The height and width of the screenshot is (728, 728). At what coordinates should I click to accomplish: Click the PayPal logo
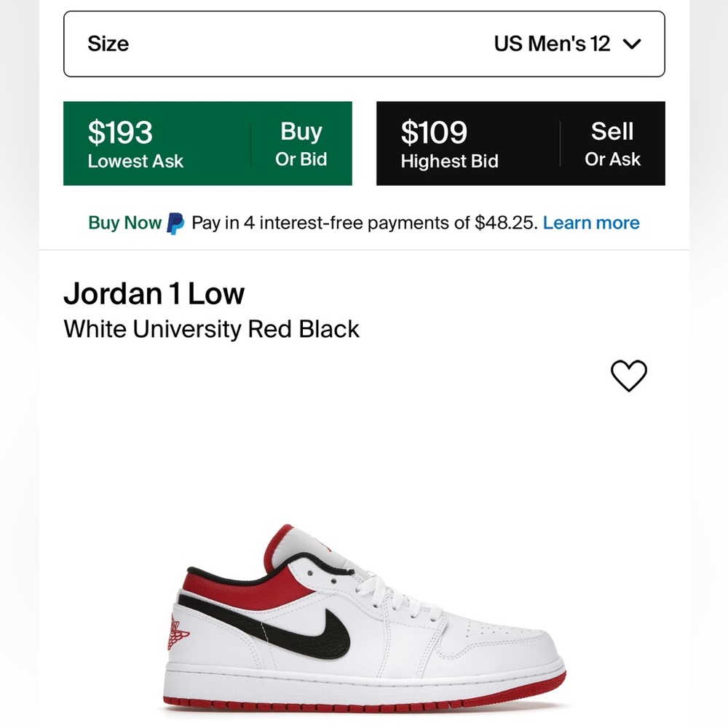click(175, 222)
